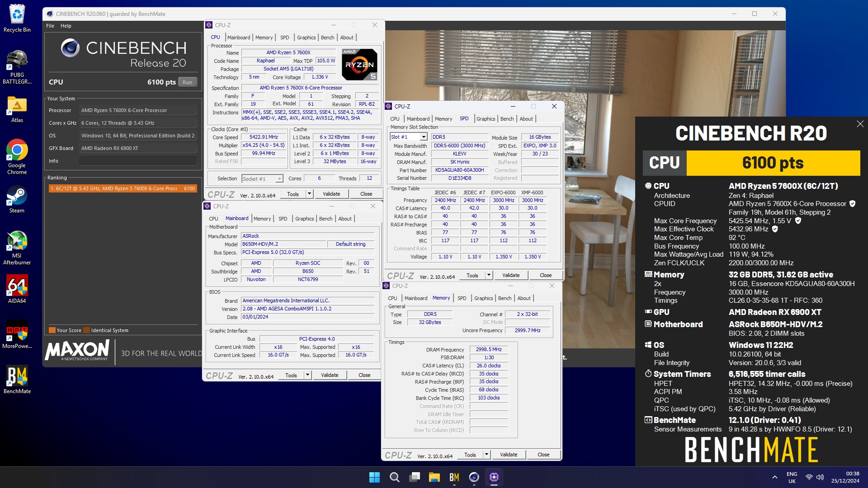
Task: Click Identical System legend swatch
Action: [x=87, y=330]
